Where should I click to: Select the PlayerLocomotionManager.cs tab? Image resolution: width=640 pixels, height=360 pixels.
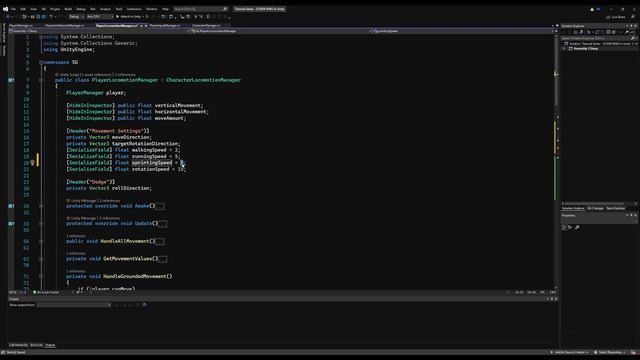[x=116, y=25]
